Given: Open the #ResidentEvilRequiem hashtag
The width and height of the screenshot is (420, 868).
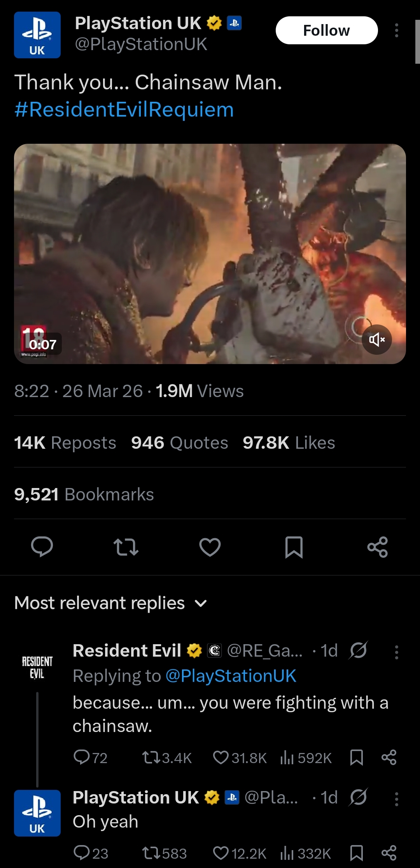Looking at the screenshot, I should coord(124,110).
